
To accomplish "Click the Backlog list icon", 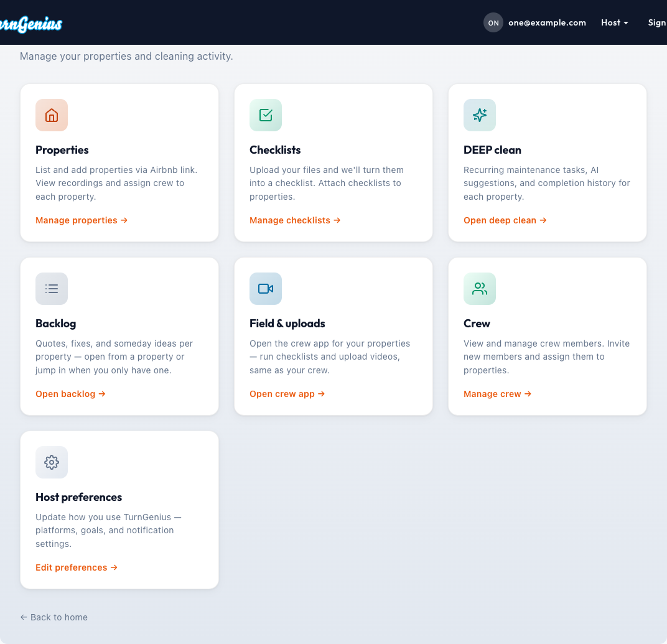I will [52, 289].
